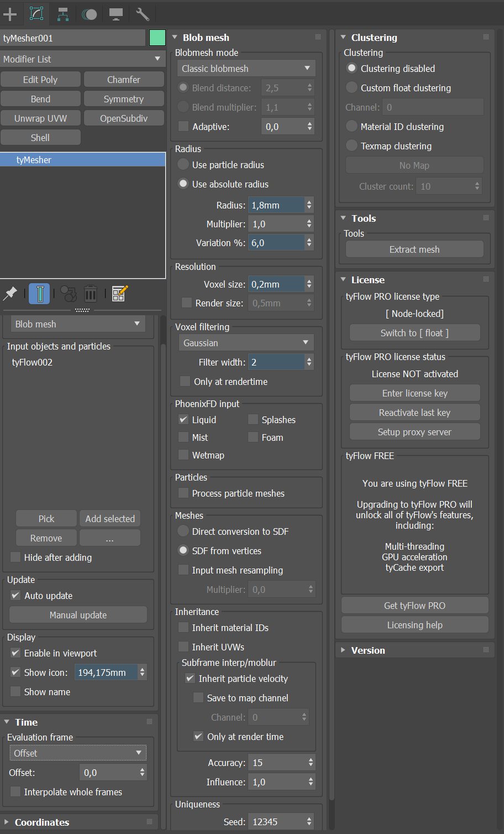The height and width of the screenshot is (834, 504).
Task: Open the Utilities wrench panel
Action: (142, 14)
